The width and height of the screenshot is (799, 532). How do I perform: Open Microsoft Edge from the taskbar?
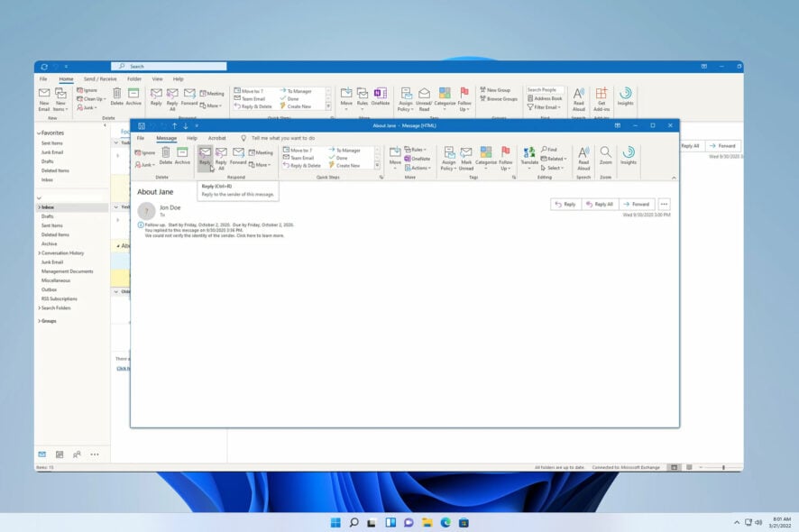click(445, 522)
